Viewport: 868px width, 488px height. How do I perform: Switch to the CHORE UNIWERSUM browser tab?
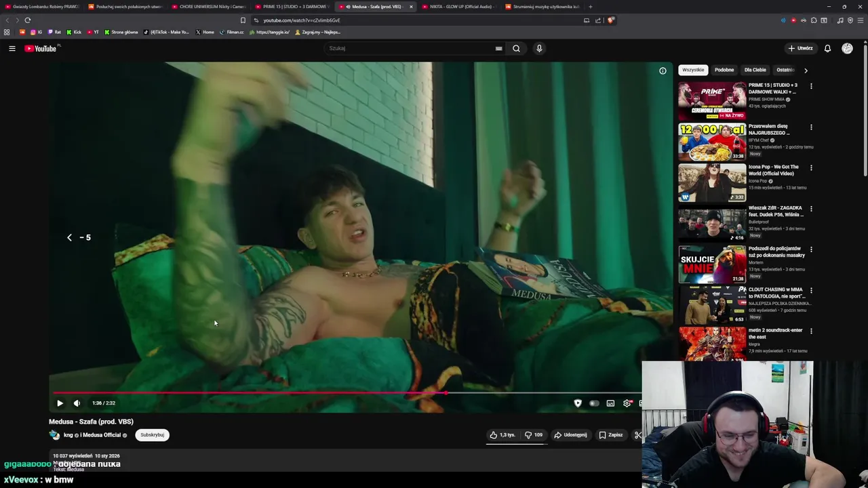pos(209,7)
